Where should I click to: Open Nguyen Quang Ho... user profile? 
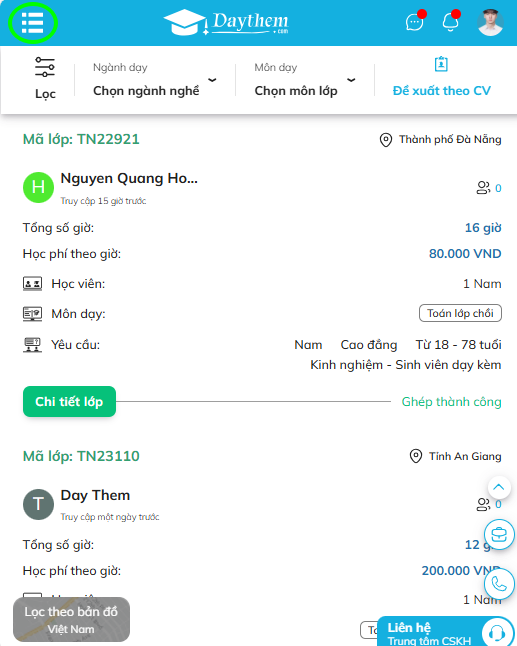[129, 178]
